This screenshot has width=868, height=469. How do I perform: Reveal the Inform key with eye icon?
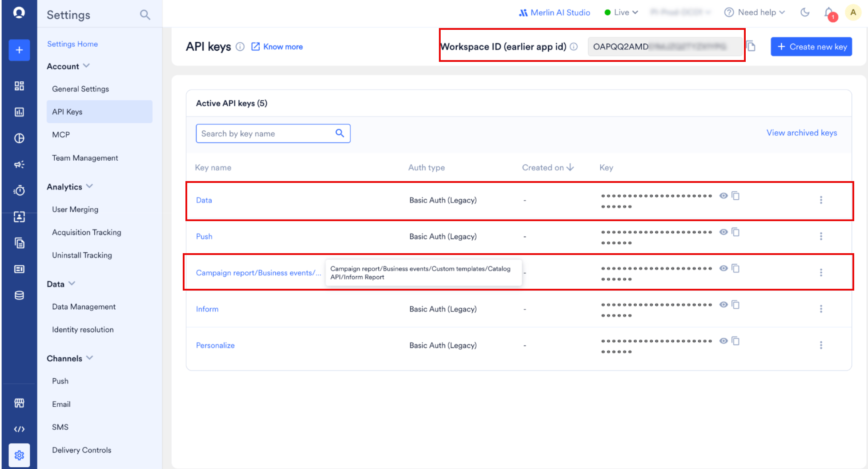tap(723, 305)
